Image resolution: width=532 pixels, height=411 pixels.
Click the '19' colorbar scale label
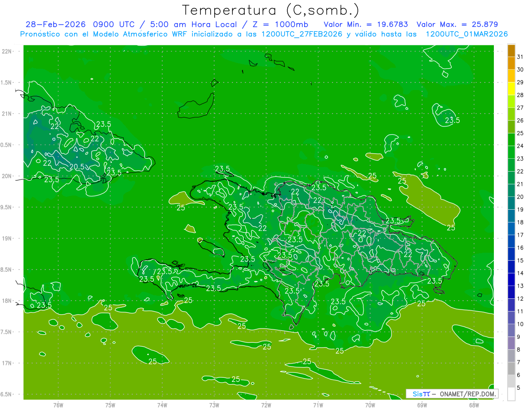click(520, 209)
